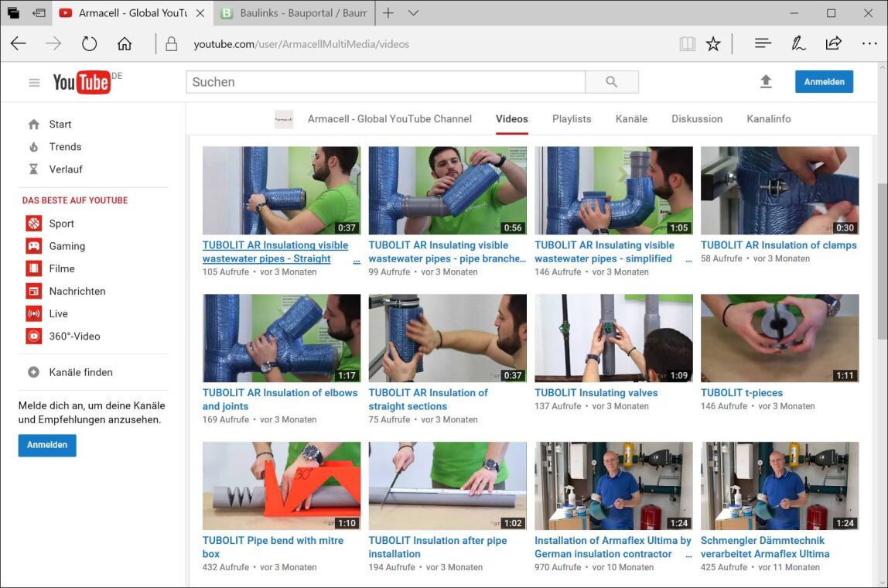Add page to favorites star icon
Viewport: 888px width, 588px height.
(713, 43)
